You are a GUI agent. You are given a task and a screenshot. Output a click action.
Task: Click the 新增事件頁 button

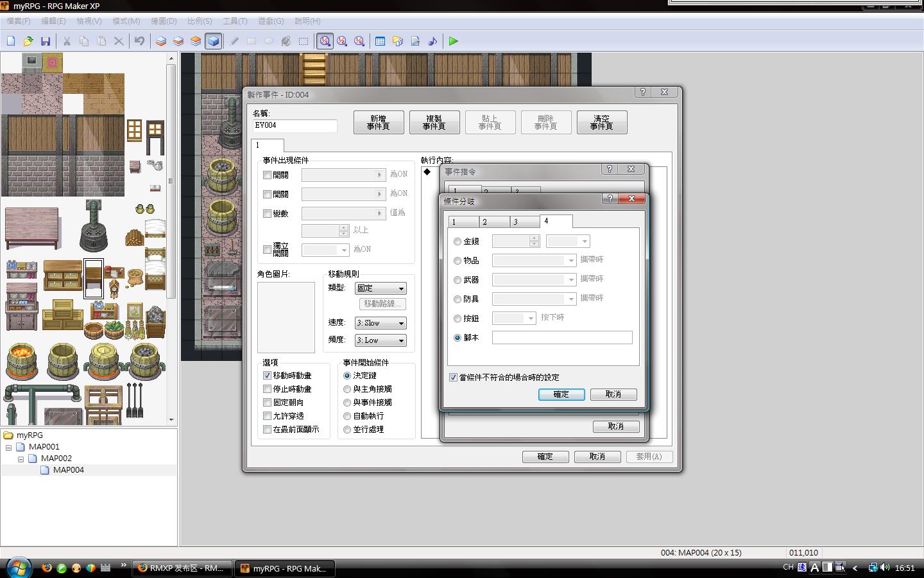coord(379,123)
